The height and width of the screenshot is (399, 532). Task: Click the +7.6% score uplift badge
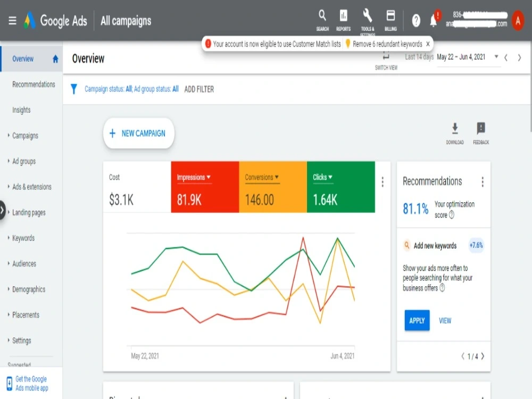476,245
